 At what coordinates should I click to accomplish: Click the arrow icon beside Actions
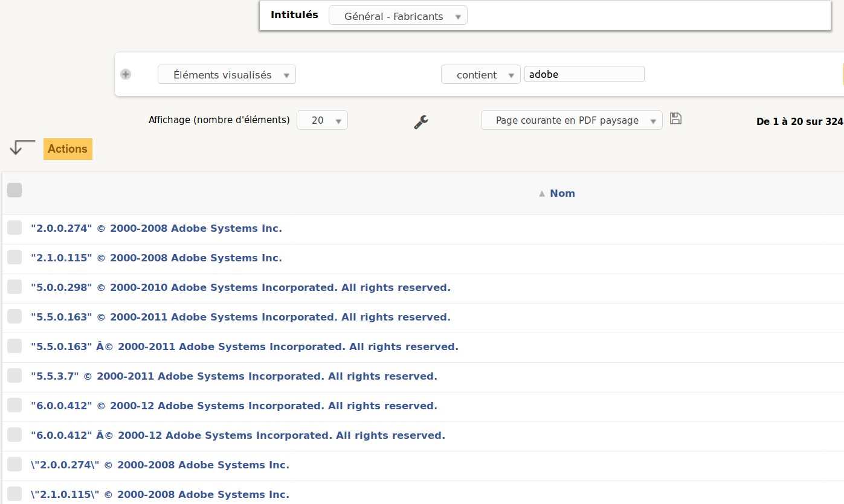pyautogui.click(x=23, y=147)
